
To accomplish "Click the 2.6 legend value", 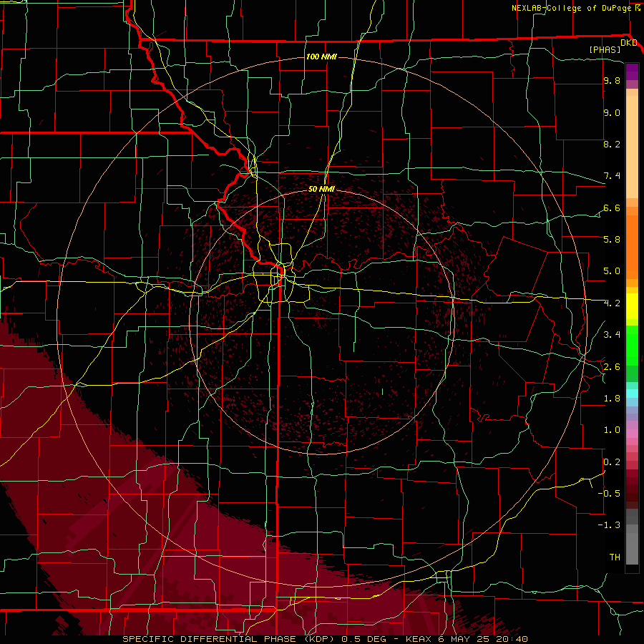I will coord(612,367).
